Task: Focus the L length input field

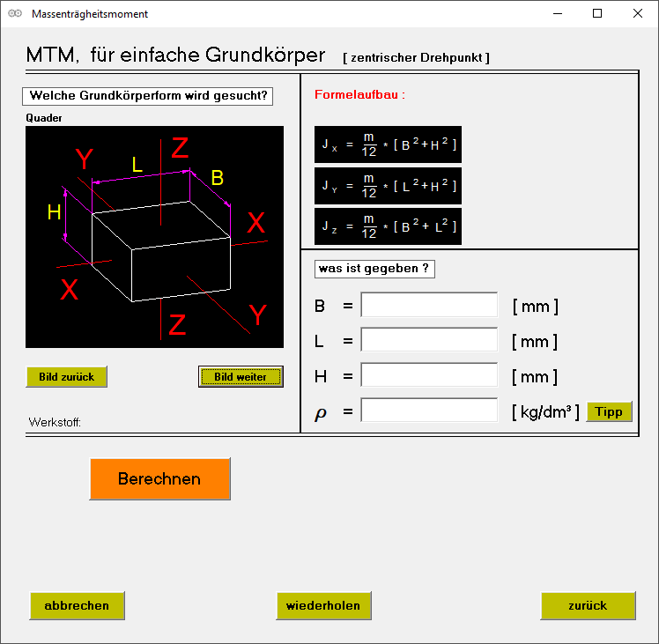Action: click(429, 341)
